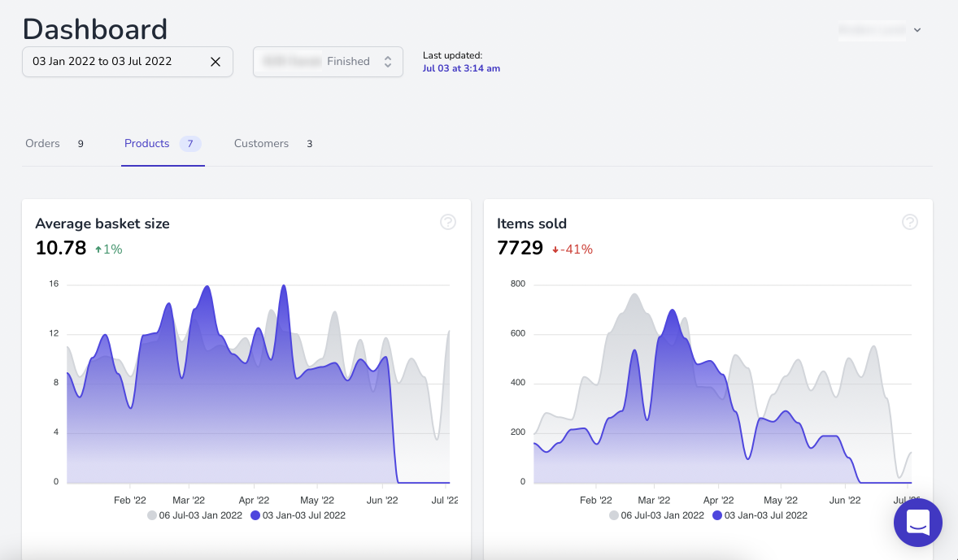Open the Finished status dropdown
Screen dimensions: 958x560
click(328, 62)
